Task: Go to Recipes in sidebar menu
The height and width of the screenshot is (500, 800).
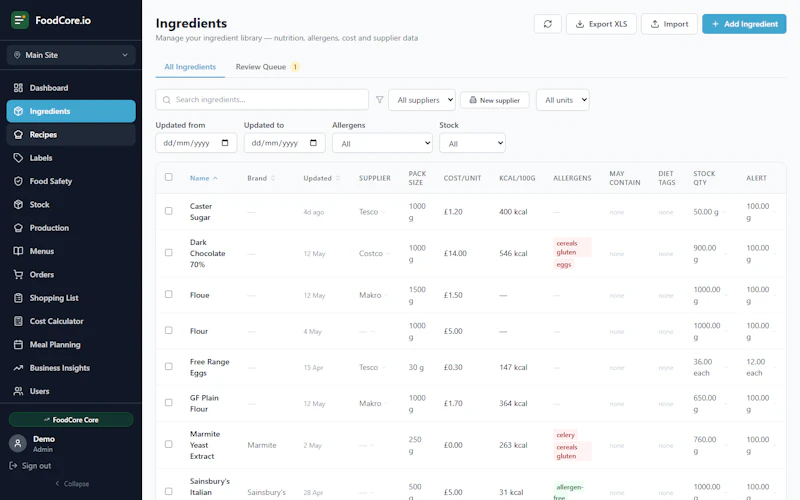Action: point(71,135)
